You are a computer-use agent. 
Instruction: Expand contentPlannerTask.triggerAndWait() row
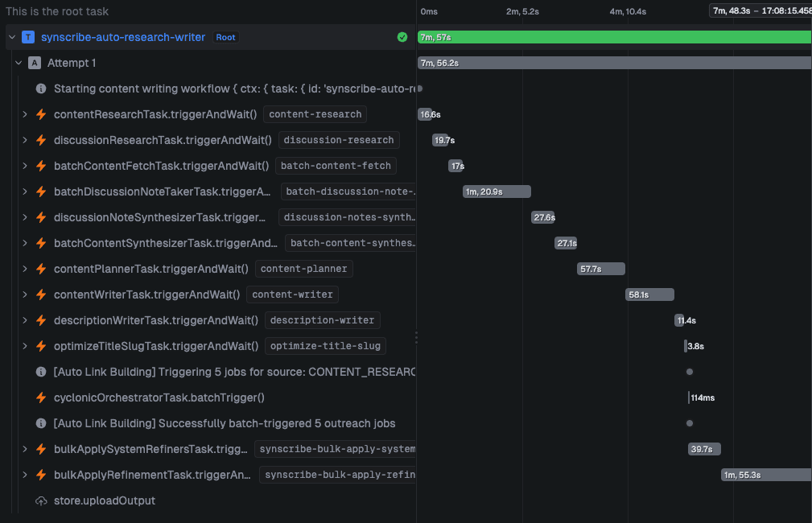pyautogui.click(x=25, y=269)
